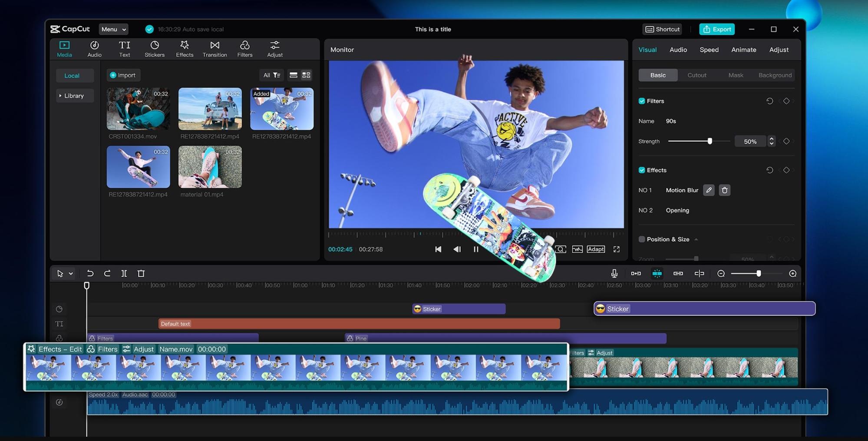This screenshot has height=441, width=868.
Task: Disable the Effects checkbox
Action: point(641,170)
